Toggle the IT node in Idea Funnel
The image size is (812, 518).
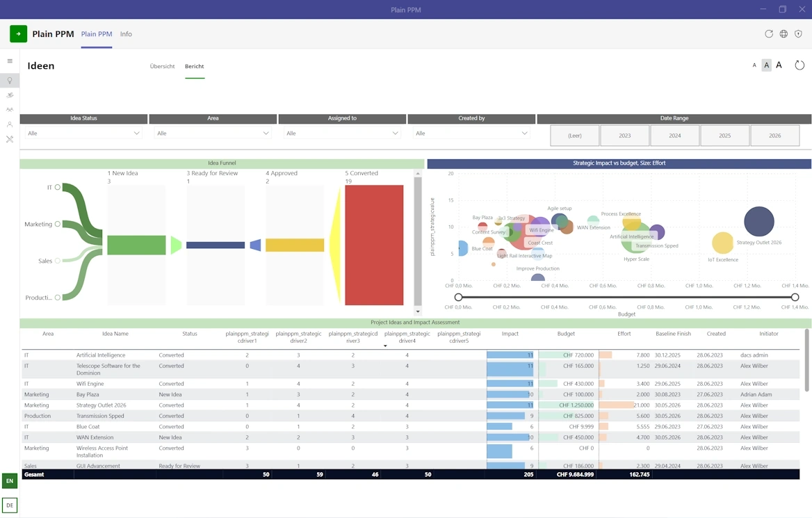tap(58, 187)
